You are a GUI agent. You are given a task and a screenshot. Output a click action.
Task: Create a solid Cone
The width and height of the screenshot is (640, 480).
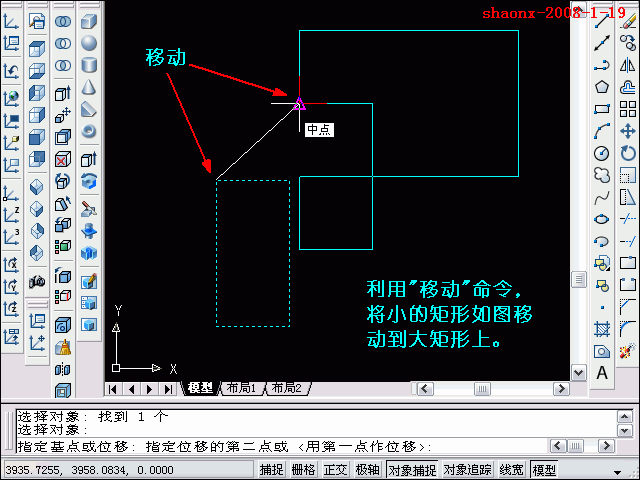pos(89,87)
